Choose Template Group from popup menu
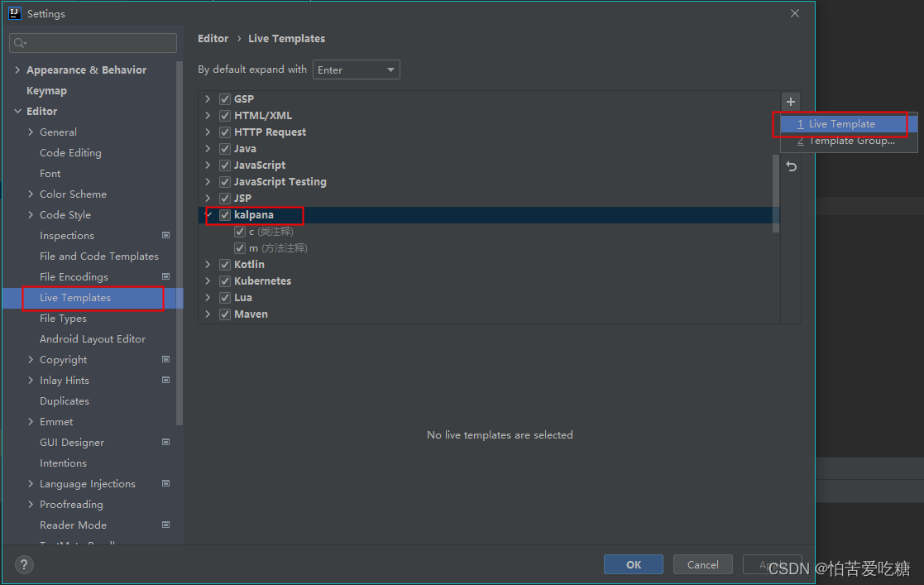Viewport: 924px width, 585px height. [x=849, y=141]
